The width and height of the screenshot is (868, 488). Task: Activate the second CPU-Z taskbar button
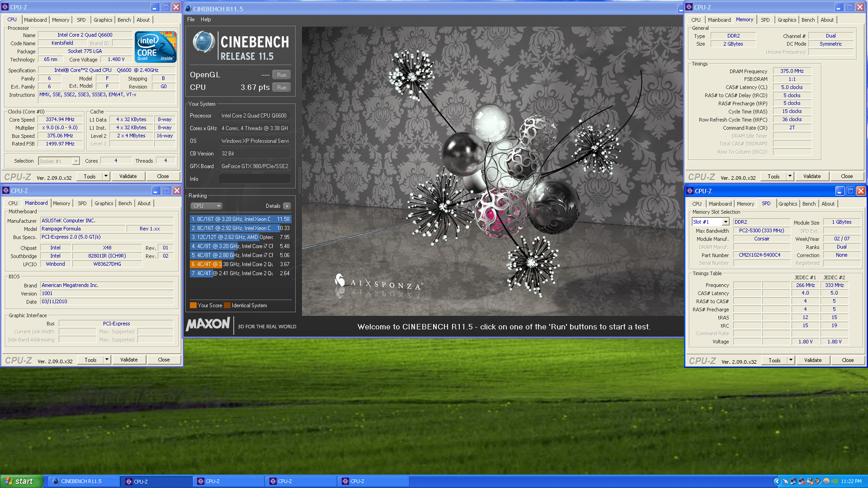click(x=229, y=481)
